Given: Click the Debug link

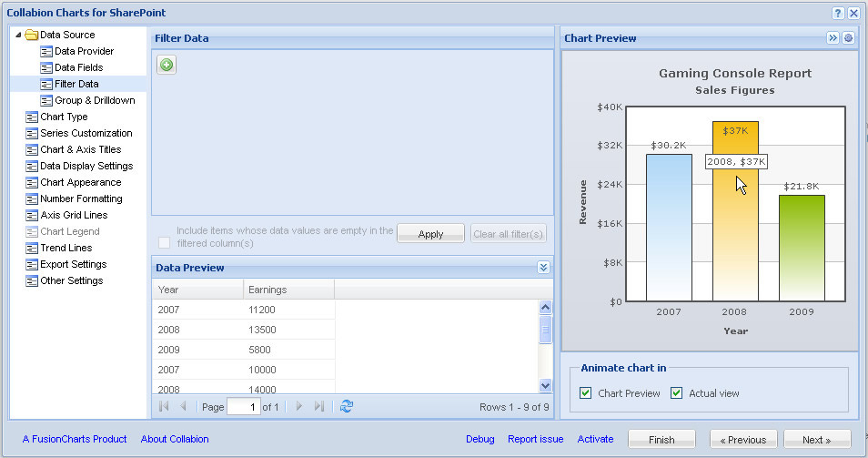Looking at the screenshot, I should (x=479, y=439).
